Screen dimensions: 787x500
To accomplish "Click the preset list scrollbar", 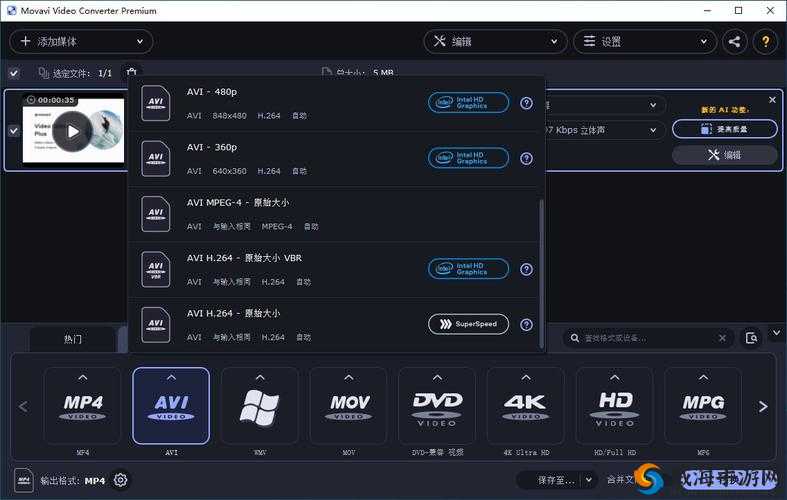I will pyautogui.click(x=541, y=274).
